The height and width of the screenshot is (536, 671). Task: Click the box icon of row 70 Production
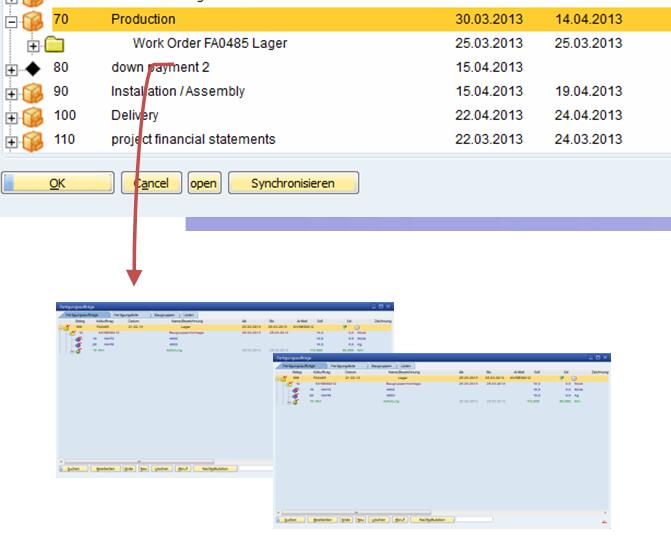tap(33, 21)
